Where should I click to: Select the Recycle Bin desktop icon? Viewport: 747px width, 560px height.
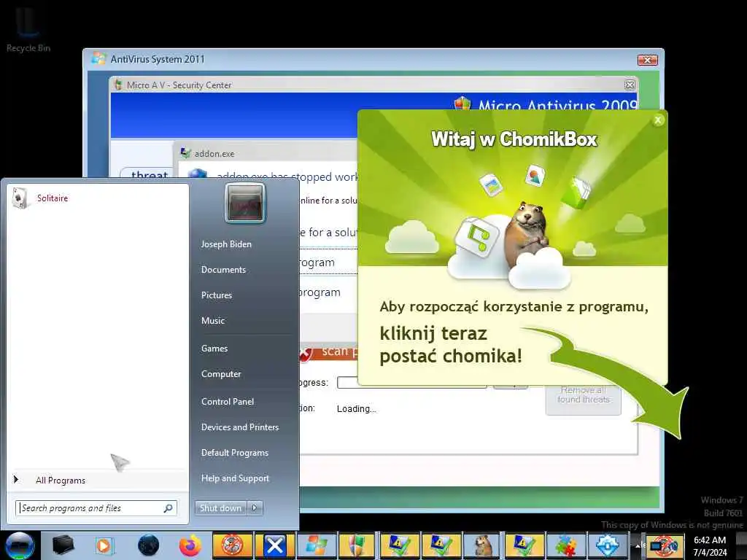(28, 28)
